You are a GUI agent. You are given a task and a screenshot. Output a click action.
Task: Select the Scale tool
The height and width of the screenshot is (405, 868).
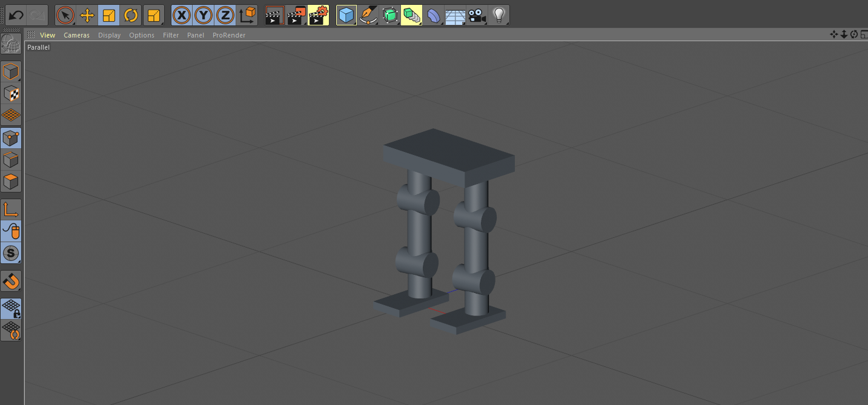(x=109, y=15)
